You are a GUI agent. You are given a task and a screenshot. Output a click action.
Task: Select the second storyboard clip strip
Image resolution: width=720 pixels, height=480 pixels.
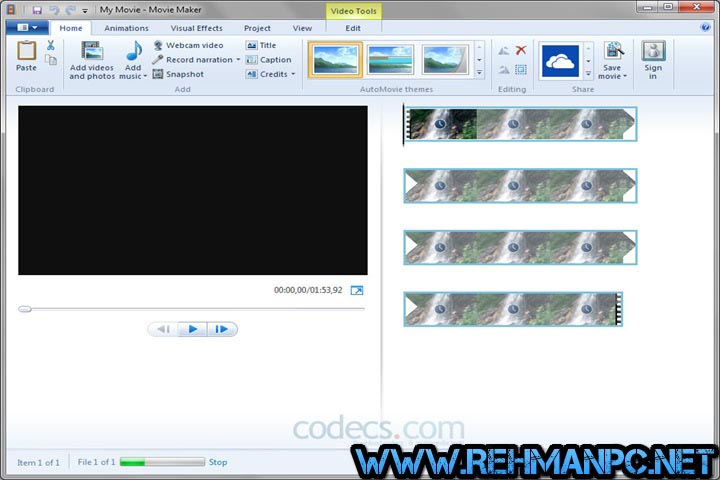[520, 186]
